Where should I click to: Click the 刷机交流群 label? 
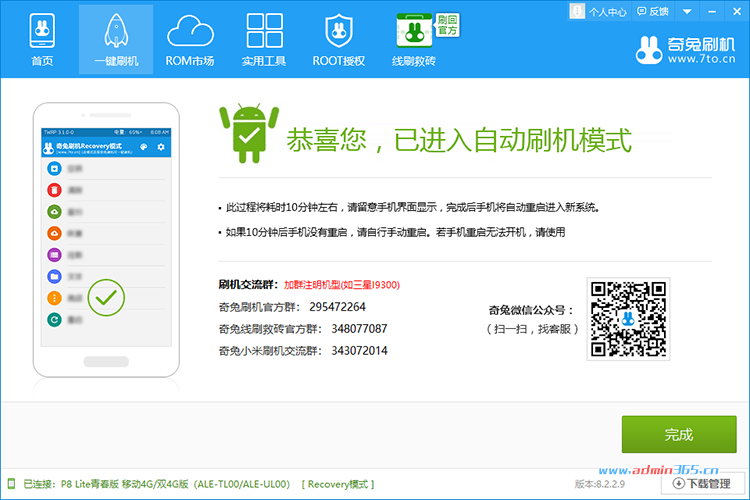[248, 285]
